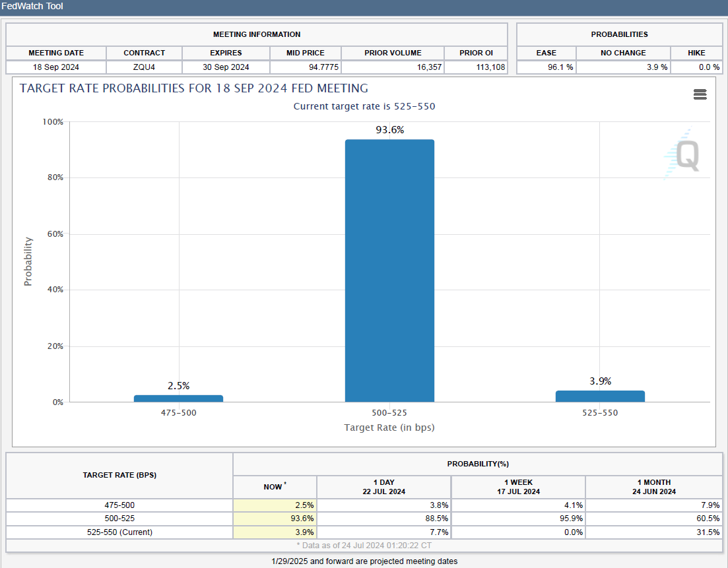
Task: Click the 3.9% data label above bar
Action: coord(601,381)
